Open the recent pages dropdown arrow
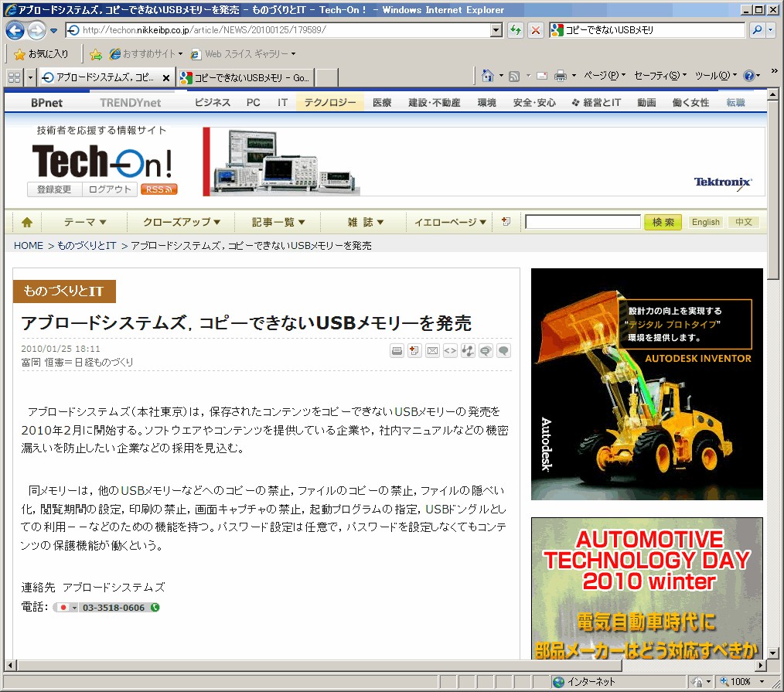Image resolution: width=784 pixels, height=692 pixels. (x=53, y=30)
